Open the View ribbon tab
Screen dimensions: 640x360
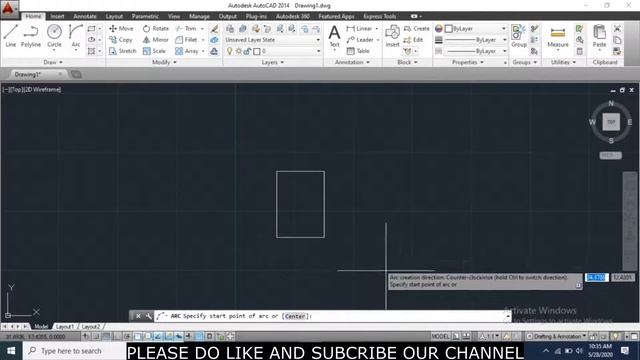[174, 16]
